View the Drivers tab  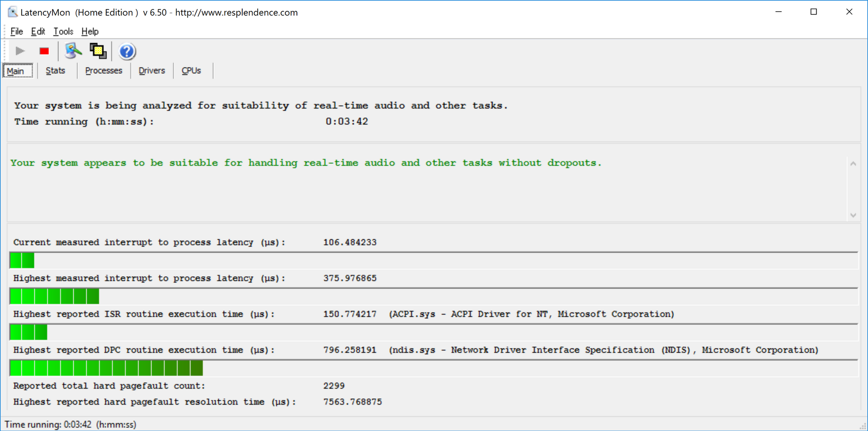(151, 71)
